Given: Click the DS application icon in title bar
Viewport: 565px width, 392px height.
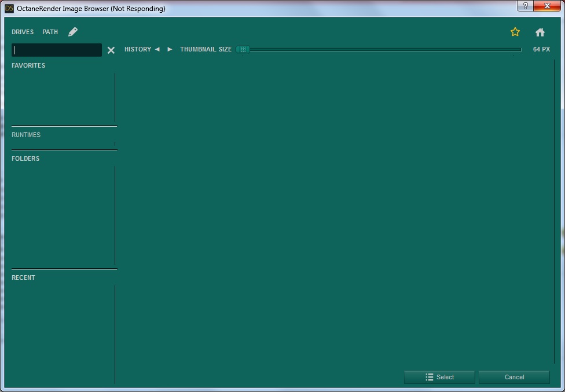Looking at the screenshot, I should [x=9, y=8].
